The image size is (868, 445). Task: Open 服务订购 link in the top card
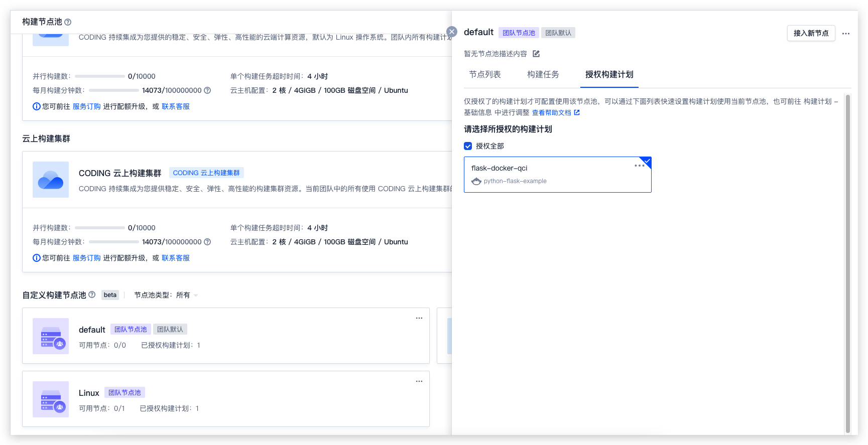[87, 106]
